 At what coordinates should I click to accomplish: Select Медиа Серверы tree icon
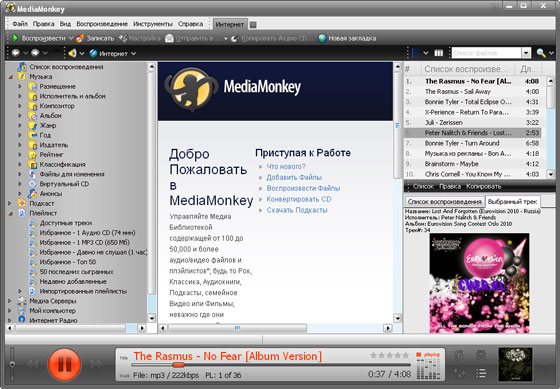[22, 301]
